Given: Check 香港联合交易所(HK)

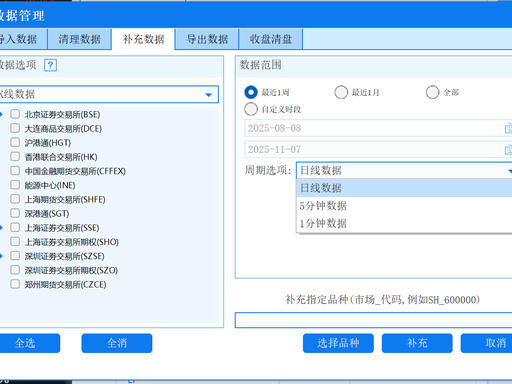Looking at the screenshot, I should tap(15, 156).
